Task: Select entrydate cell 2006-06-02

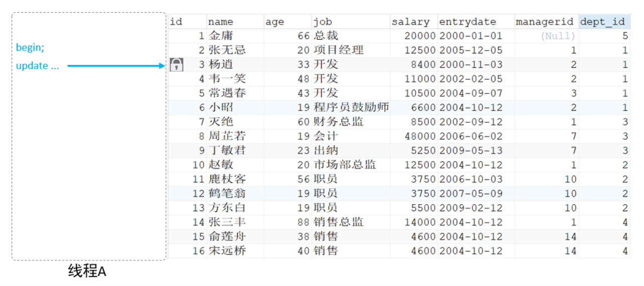Action: pyautogui.click(x=470, y=136)
